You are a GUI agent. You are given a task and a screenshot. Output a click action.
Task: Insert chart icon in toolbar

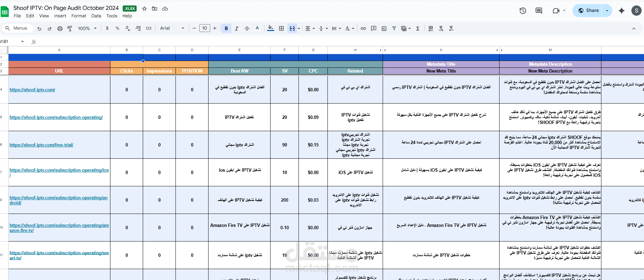coord(384,28)
